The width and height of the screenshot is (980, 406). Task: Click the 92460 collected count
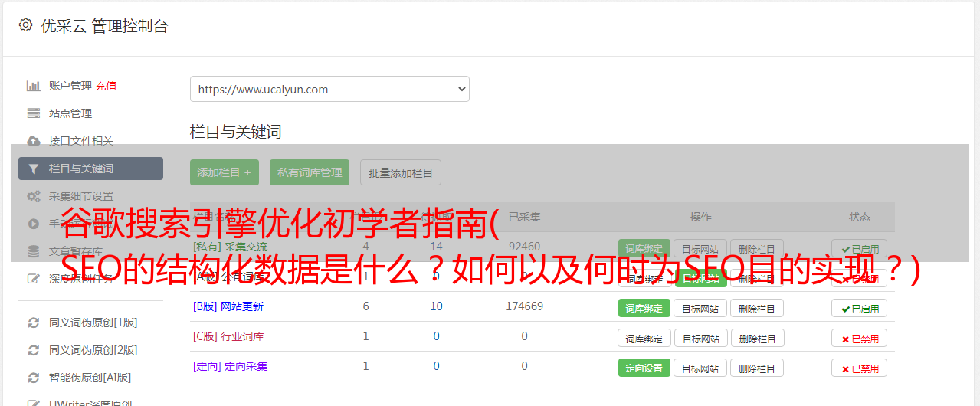pos(524,247)
